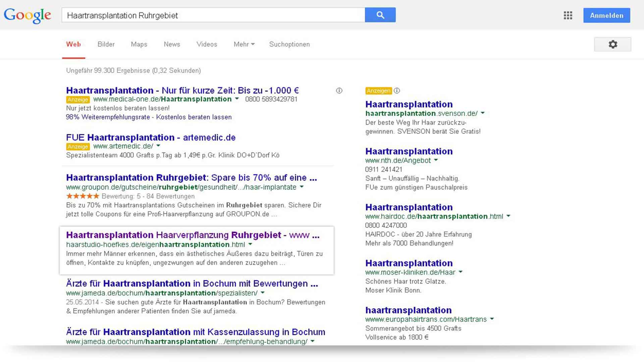The width and height of the screenshot is (644, 362).
Task: Expand arrow next to europahairtrans.com URL
Action: 492,319
